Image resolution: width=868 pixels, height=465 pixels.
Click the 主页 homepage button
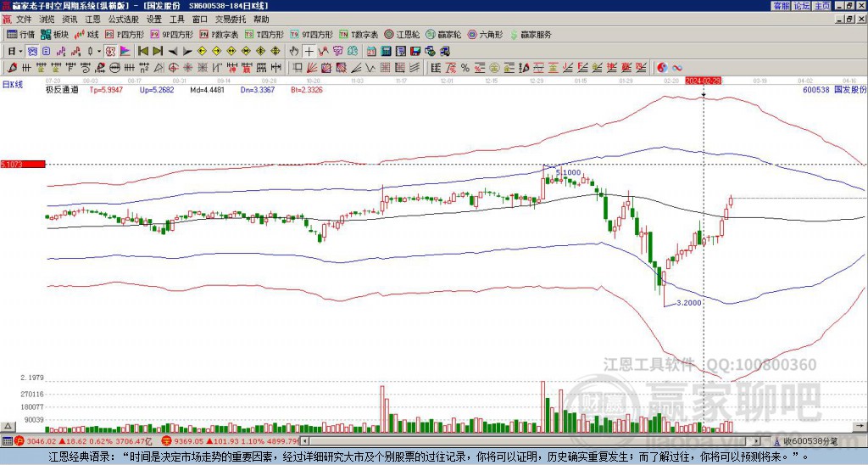pyautogui.click(x=822, y=6)
